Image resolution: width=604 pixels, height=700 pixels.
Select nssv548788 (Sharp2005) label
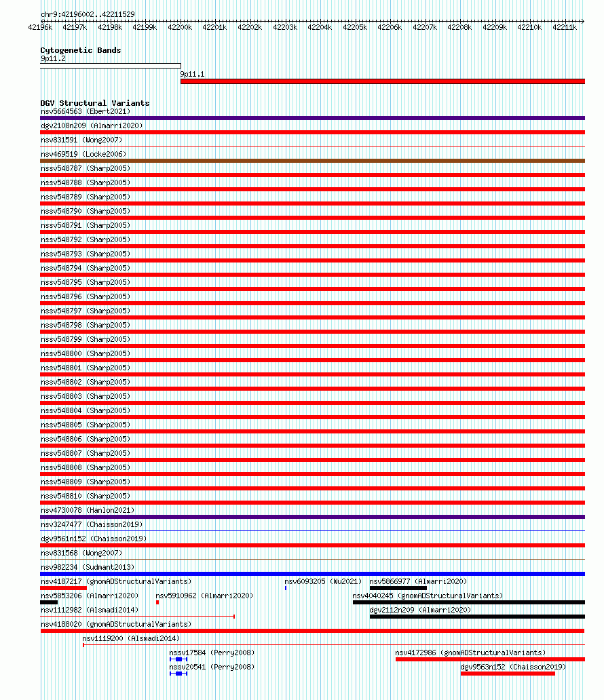coord(86,183)
